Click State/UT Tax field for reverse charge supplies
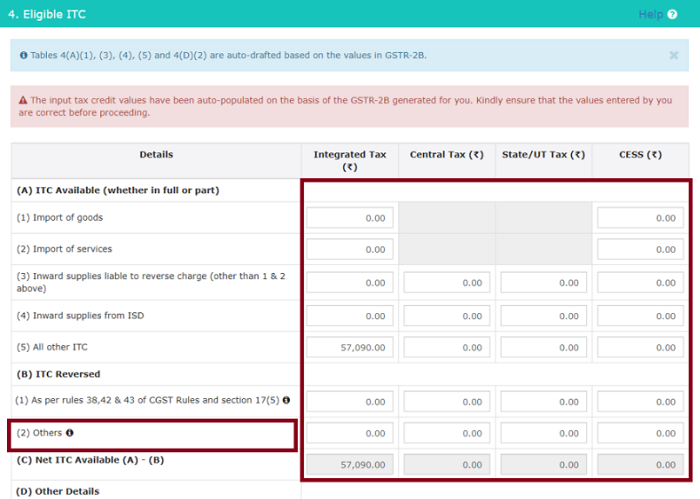The image size is (700, 499). (543, 283)
